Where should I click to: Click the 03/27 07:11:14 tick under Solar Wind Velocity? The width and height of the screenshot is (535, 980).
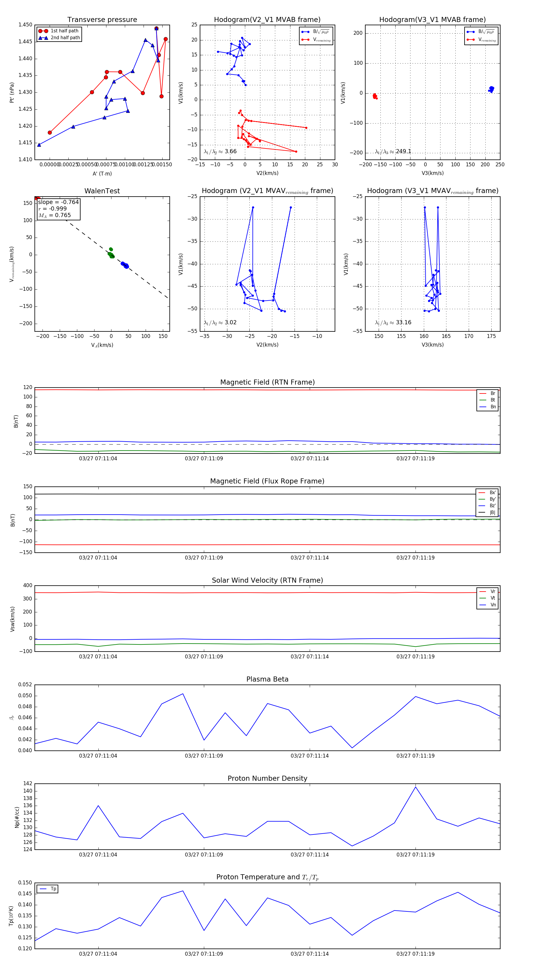point(310,656)
